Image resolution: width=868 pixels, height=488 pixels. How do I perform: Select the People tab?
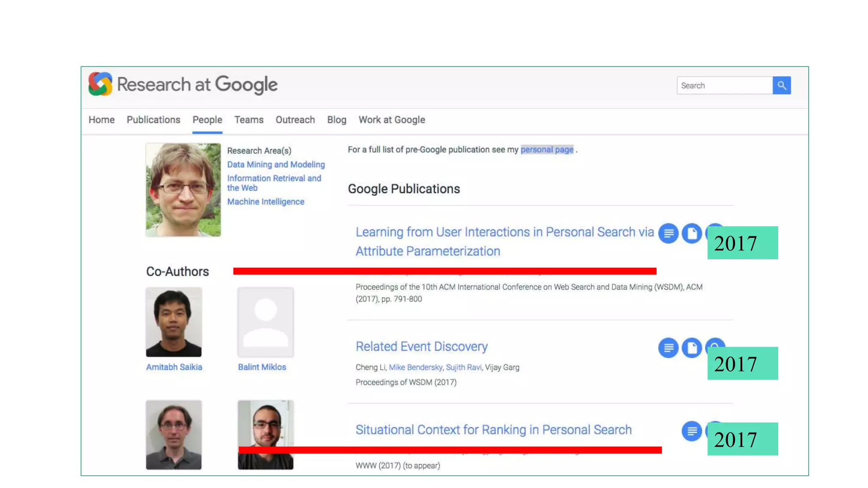[207, 120]
